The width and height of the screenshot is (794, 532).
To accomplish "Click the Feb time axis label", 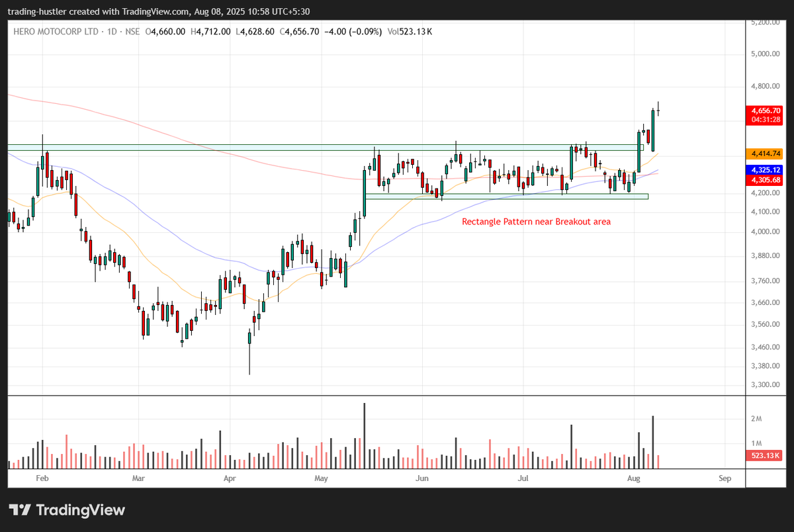I will point(42,478).
